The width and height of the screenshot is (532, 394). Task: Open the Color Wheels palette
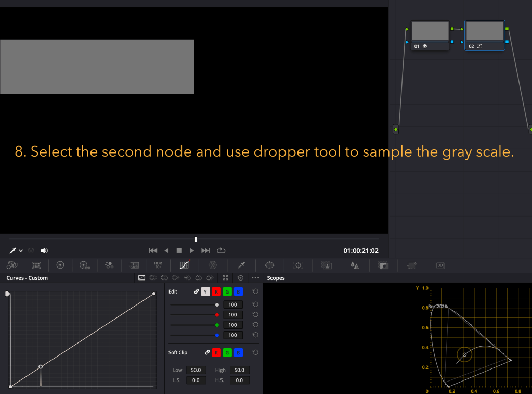[x=60, y=265]
